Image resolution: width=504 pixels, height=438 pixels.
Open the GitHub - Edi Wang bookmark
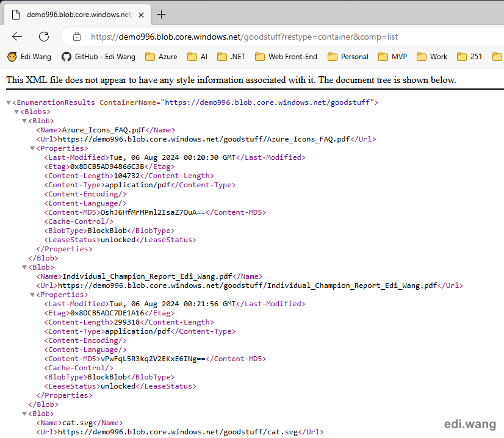(98, 57)
